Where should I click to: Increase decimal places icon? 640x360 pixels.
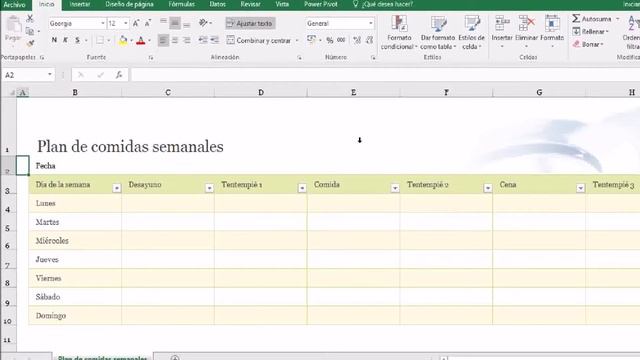pyautogui.click(x=357, y=40)
